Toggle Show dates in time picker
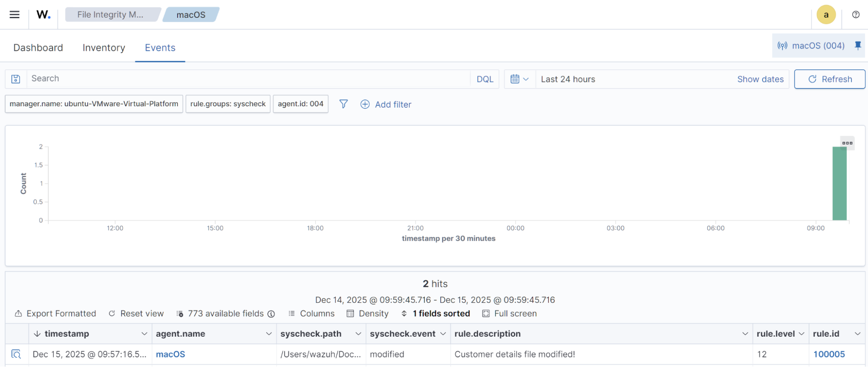This screenshot has width=868, height=367. coord(760,79)
